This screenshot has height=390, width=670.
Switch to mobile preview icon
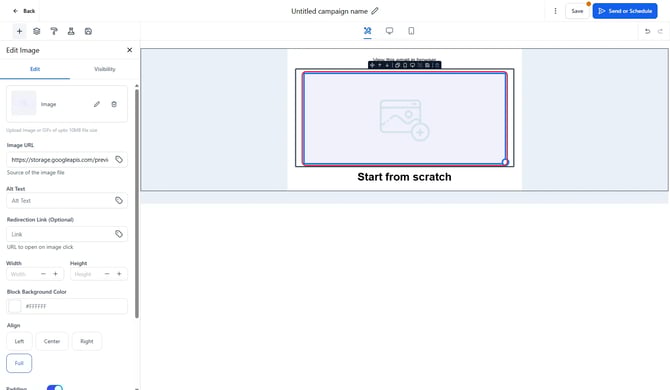click(411, 31)
